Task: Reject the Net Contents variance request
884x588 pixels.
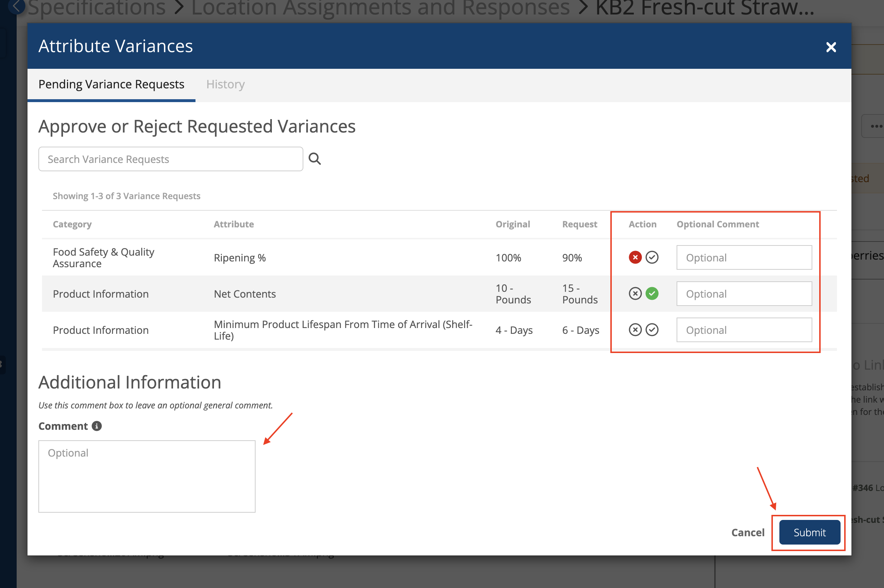Action: tap(635, 294)
